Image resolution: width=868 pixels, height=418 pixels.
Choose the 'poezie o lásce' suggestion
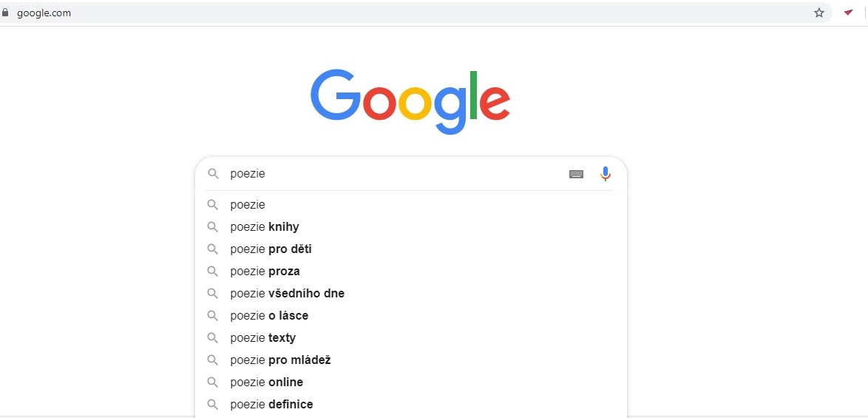coord(411,316)
